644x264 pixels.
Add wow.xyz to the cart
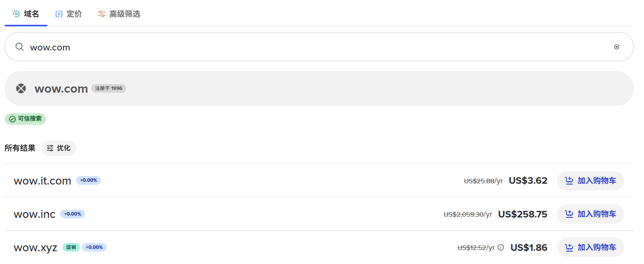[x=590, y=247]
